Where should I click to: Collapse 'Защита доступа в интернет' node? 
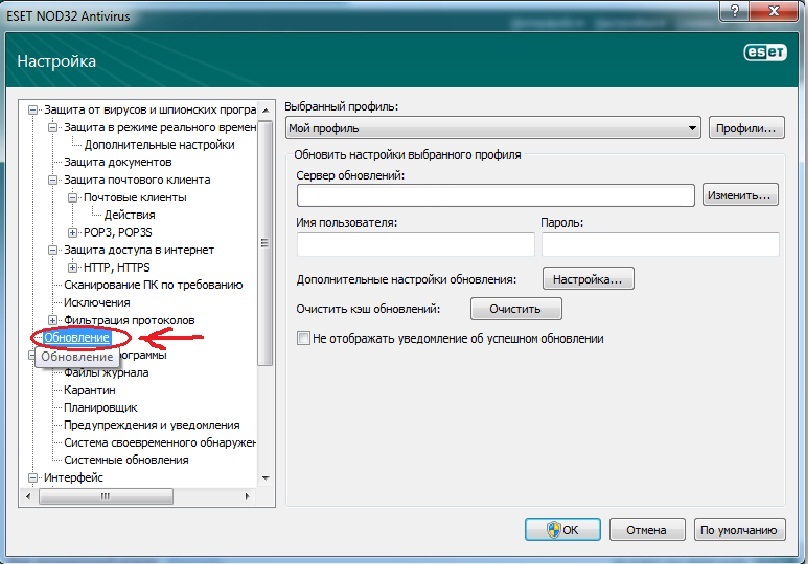click(53, 250)
